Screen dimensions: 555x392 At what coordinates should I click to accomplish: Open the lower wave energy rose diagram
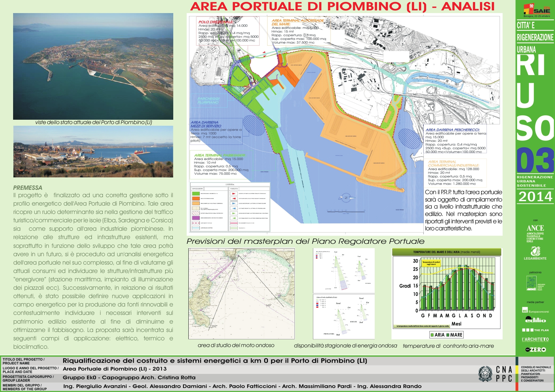coord(344,316)
